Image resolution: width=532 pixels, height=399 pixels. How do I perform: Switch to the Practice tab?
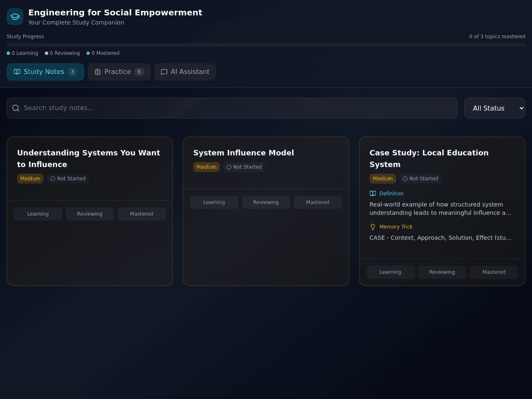pyautogui.click(x=119, y=72)
